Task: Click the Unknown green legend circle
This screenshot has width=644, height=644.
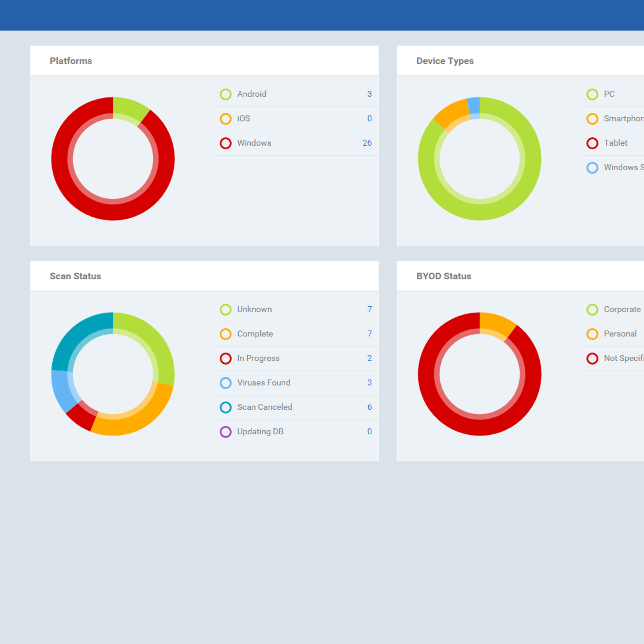Action: [x=225, y=310]
